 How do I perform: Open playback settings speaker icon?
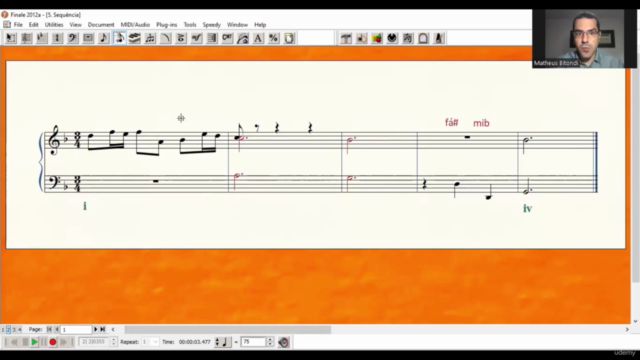(284, 342)
